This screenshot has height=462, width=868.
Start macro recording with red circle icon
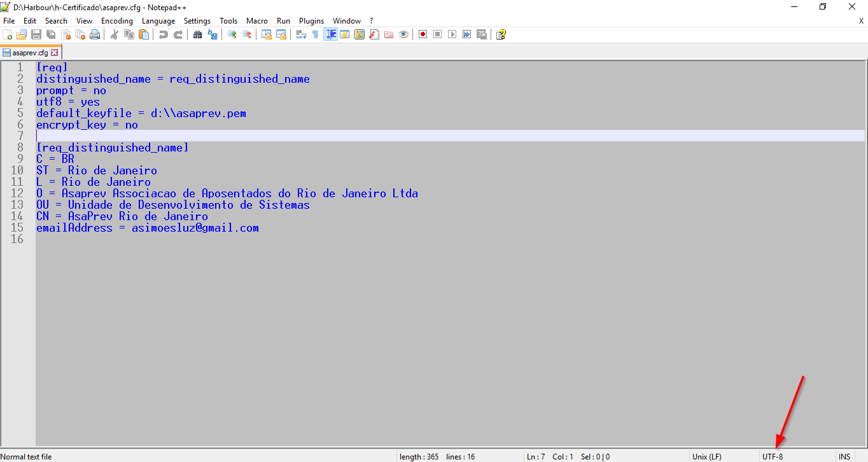pyautogui.click(x=423, y=34)
